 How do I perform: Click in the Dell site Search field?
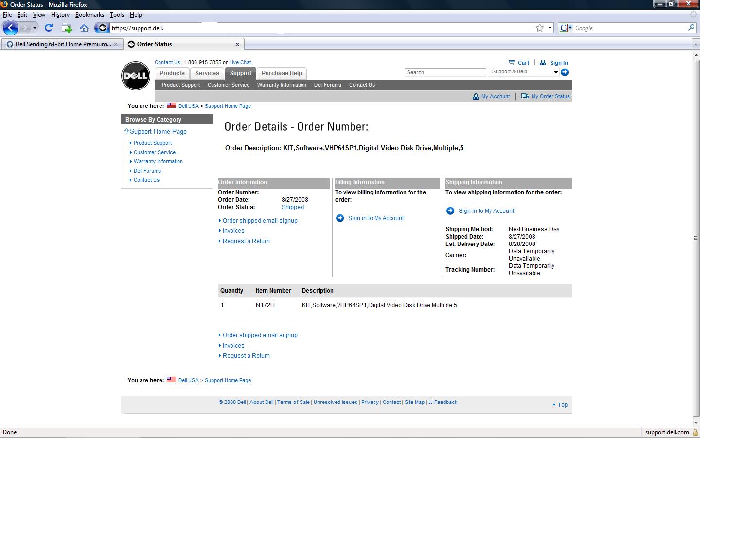(x=445, y=72)
